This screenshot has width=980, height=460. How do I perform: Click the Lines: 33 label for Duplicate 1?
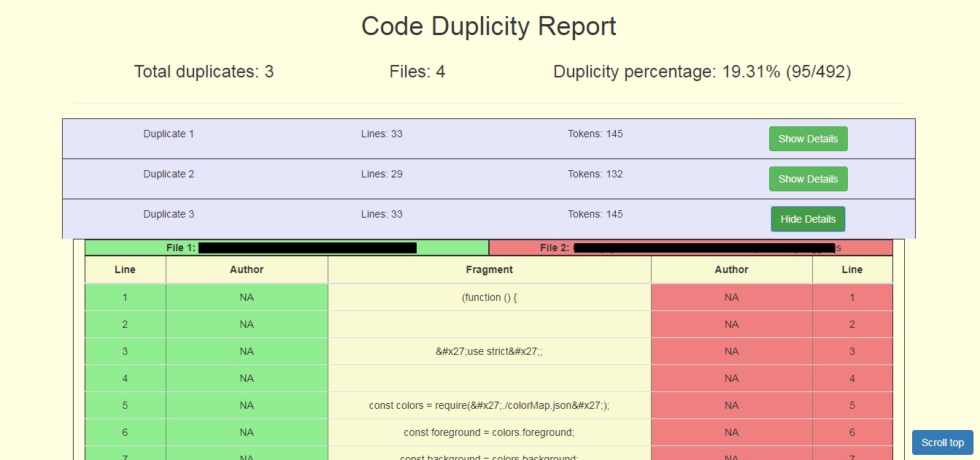[x=381, y=134]
